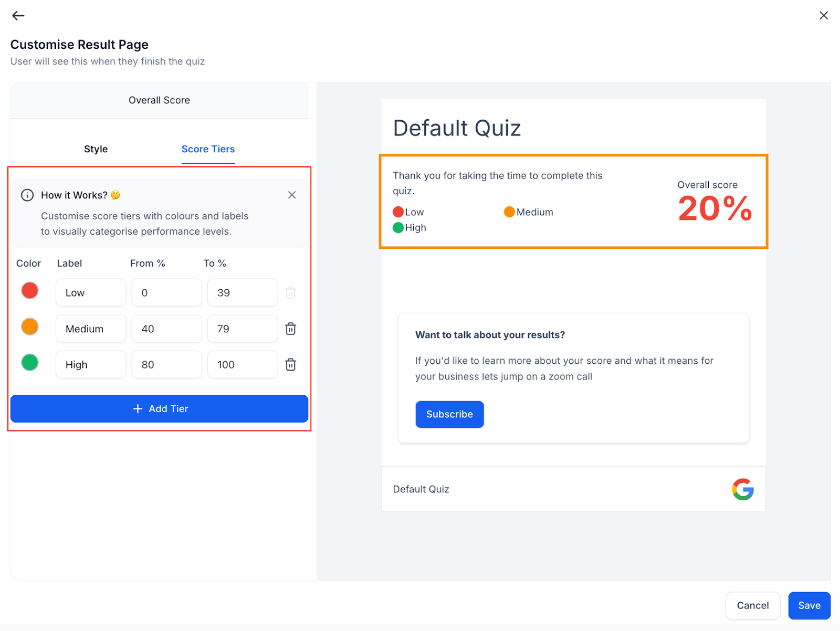Image resolution: width=840 pixels, height=631 pixels.
Task: Open the red Low tier colour picker
Action: pyautogui.click(x=30, y=290)
